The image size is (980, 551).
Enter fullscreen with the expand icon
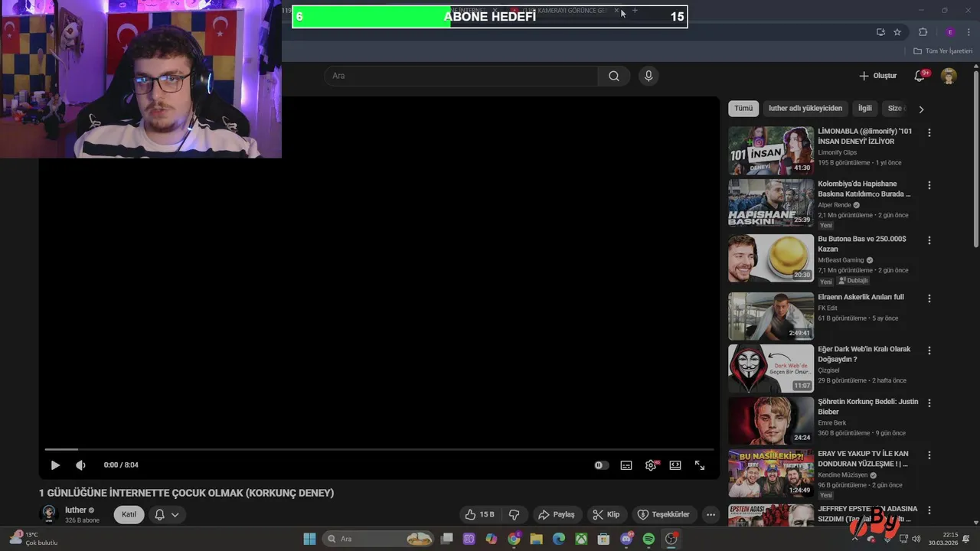coord(700,465)
